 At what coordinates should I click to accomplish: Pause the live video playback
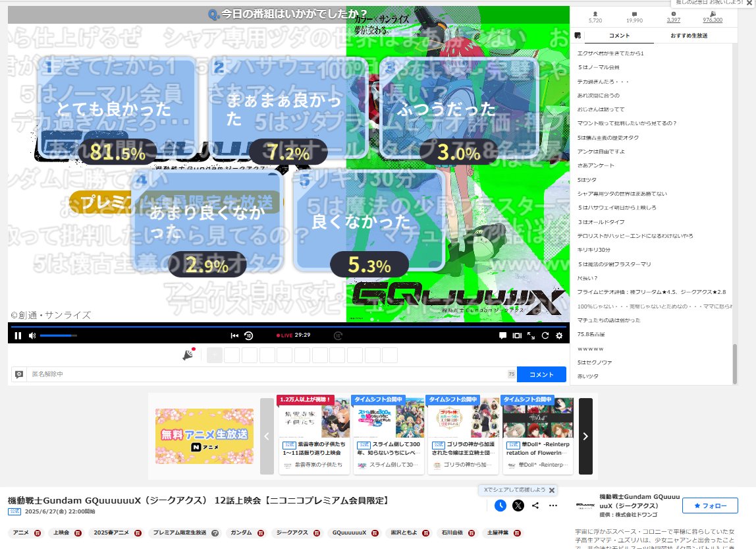click(18, 335)
